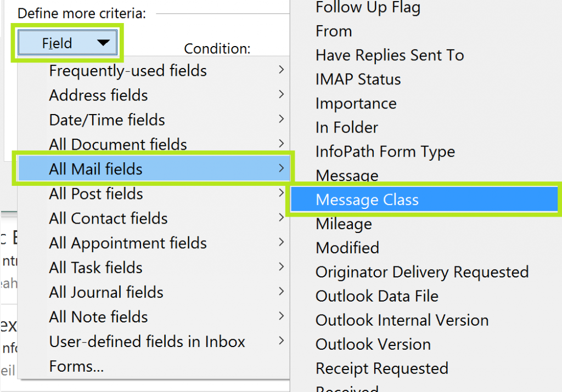
Task: Expand the Address fields submenu
Action: (99, 95)
